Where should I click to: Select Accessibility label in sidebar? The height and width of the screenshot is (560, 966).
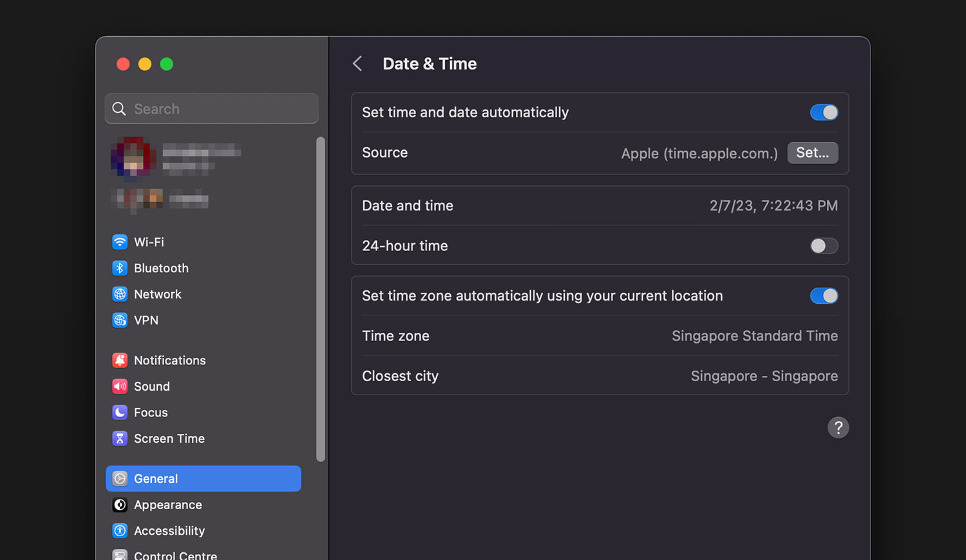click(x=169, y=530)
